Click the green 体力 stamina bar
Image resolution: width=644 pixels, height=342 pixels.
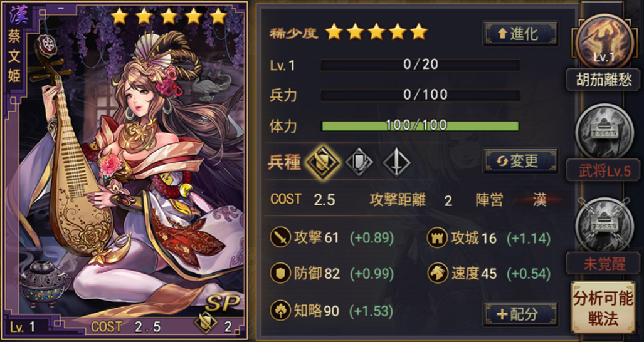pos(420,125)
